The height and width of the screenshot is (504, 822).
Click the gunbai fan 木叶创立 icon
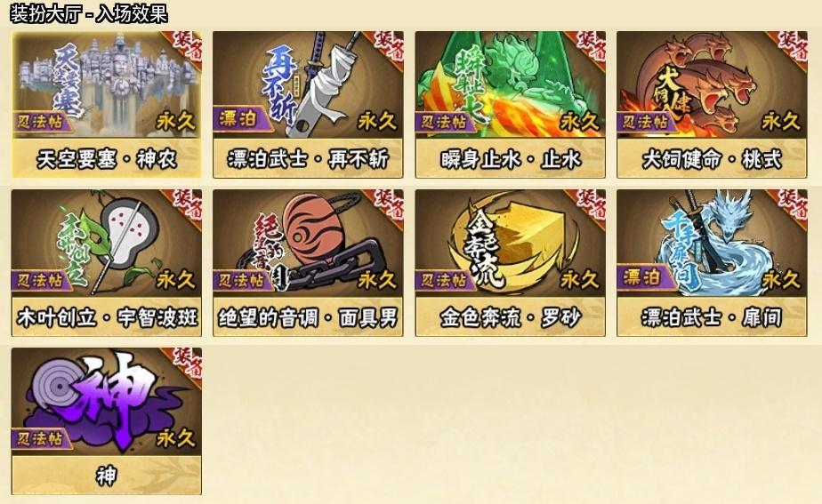pos(107,243)
